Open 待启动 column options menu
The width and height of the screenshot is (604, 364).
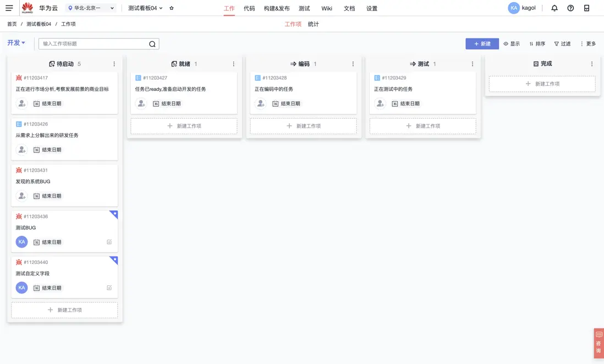[114, 64]
